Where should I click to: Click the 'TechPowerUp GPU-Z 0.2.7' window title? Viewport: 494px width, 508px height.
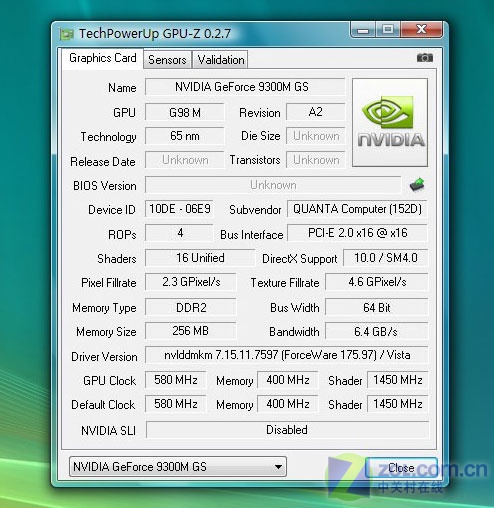pos(155,34)
